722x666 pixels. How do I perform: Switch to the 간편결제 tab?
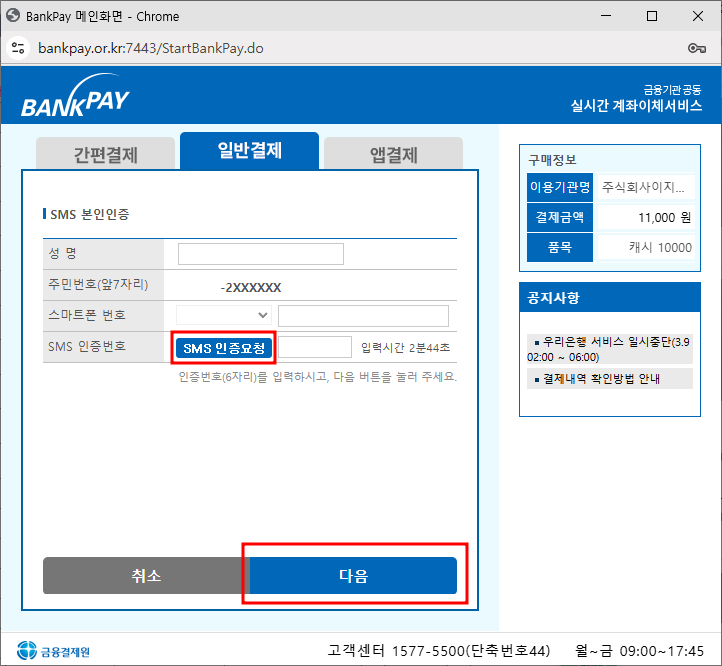click(106, 155)
